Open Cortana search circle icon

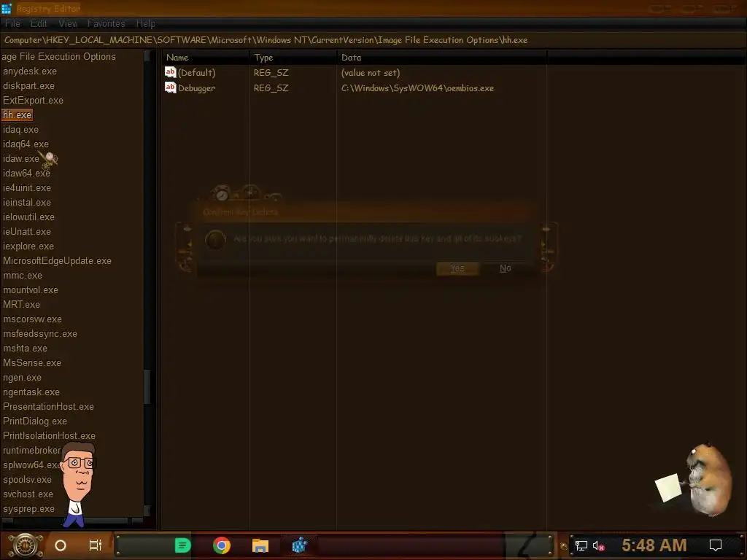coord(60,545)
